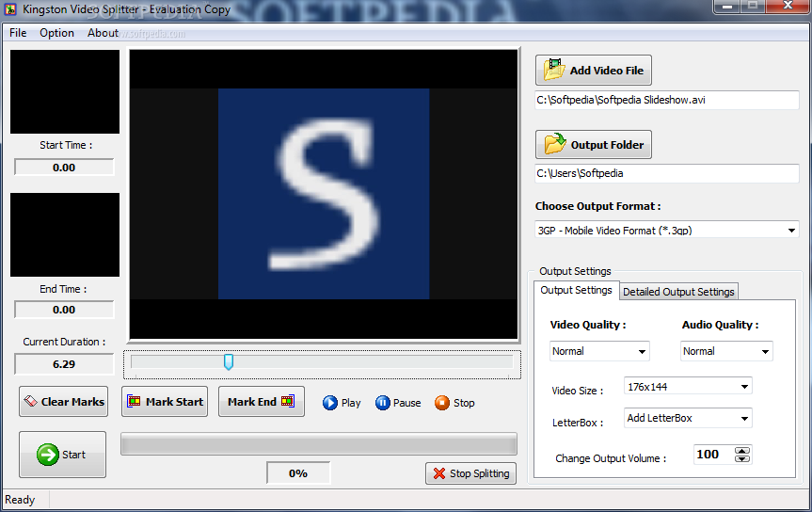Close the Kingston Video Splitter window

tap(788, 7)
